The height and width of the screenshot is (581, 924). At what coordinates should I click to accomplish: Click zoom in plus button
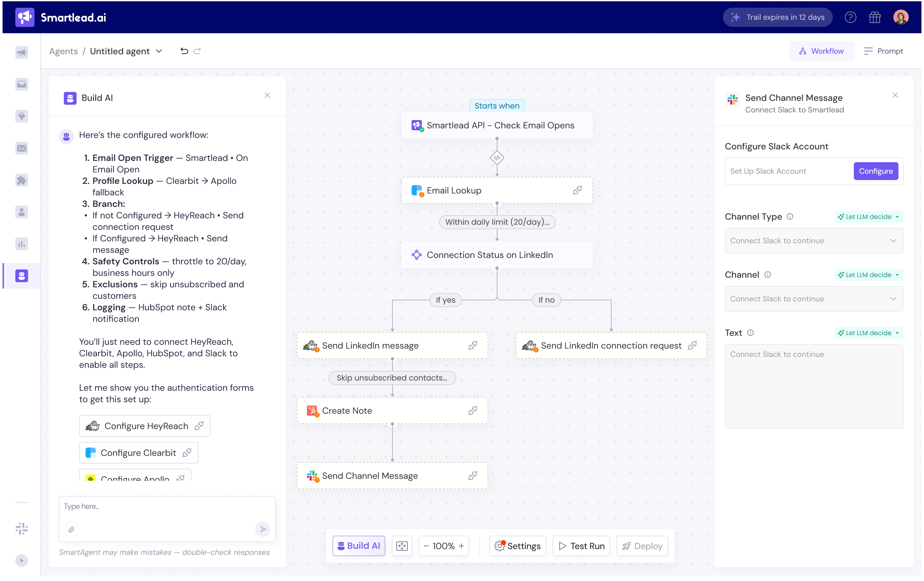461,546
